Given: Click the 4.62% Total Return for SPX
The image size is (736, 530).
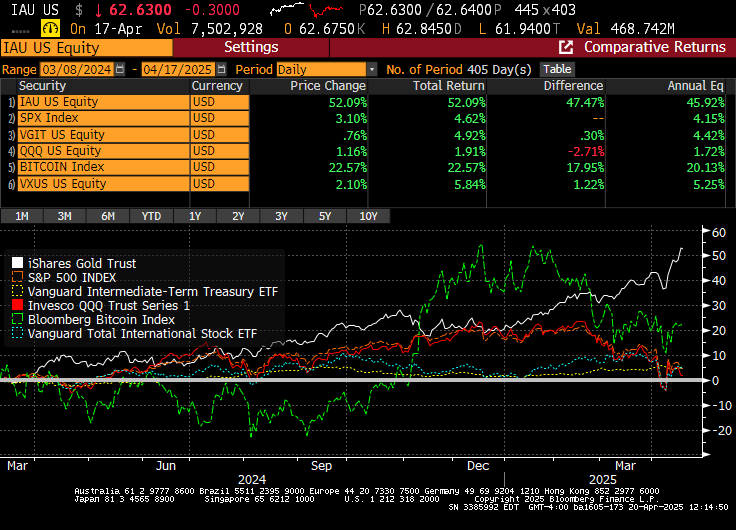Looking at the screenshot, I should pyautogui.click(x=470, y=118).
